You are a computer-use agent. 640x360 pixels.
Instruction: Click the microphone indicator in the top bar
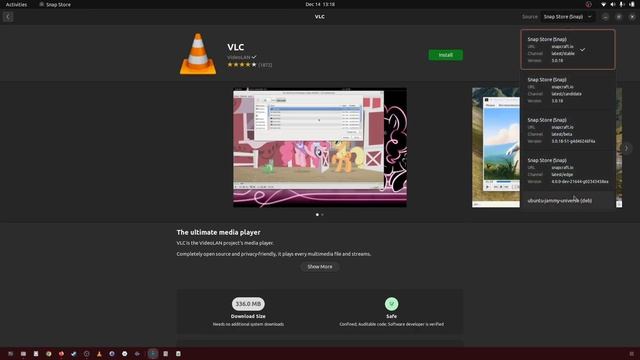click(622, 4)
